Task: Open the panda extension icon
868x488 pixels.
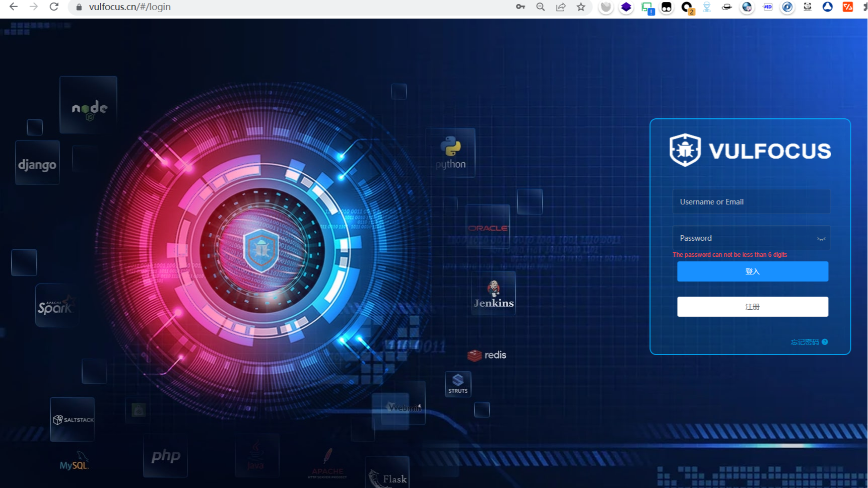Action: (808, 7)
